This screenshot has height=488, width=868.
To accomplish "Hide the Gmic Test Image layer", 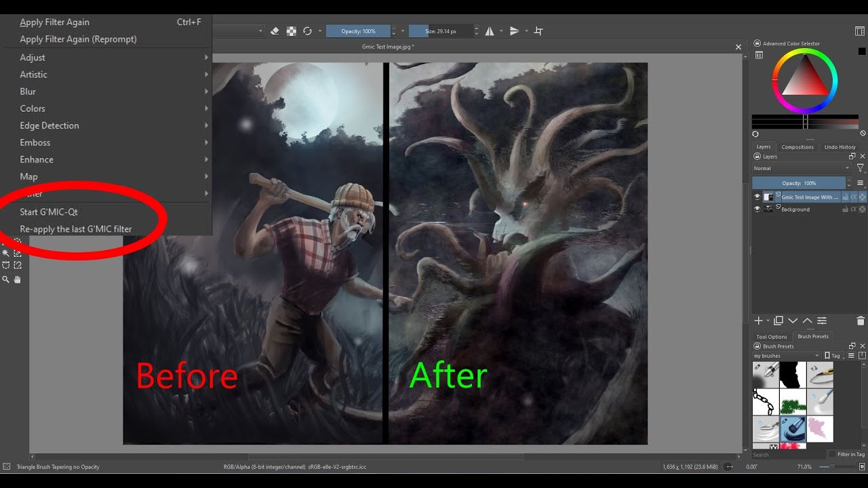I will [757, 197].
